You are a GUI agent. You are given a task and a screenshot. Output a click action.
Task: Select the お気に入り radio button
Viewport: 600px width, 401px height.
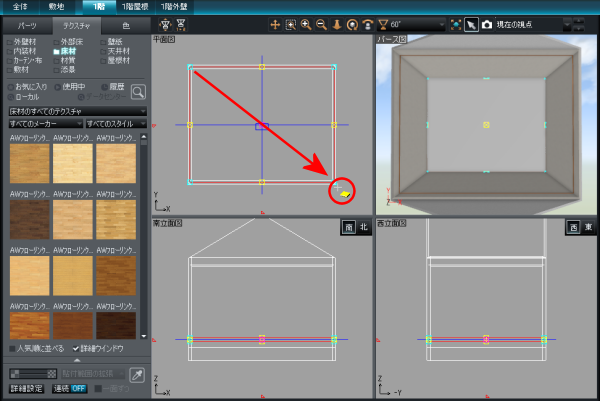pyautogui.click(x=11, y=87)
